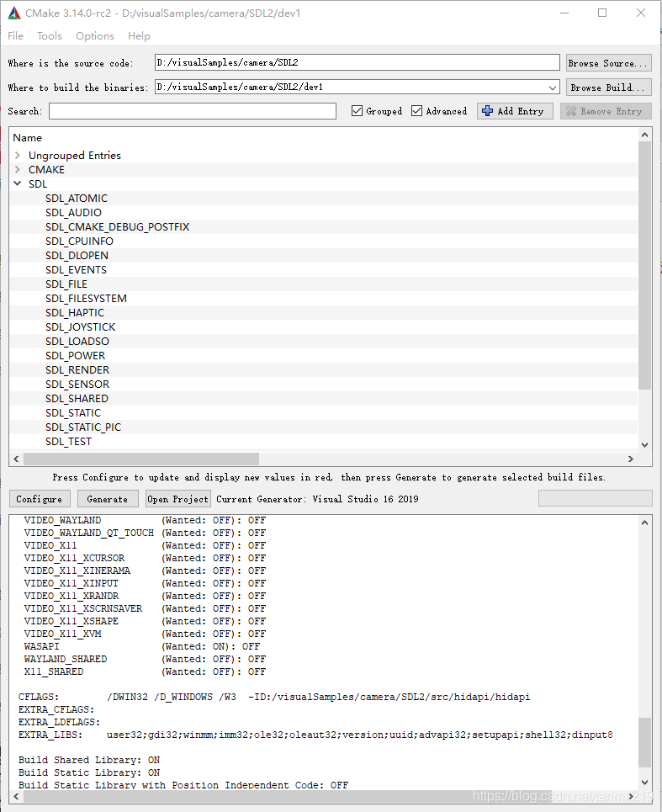Select the SDL_SHARED entry

pos(77,399)
